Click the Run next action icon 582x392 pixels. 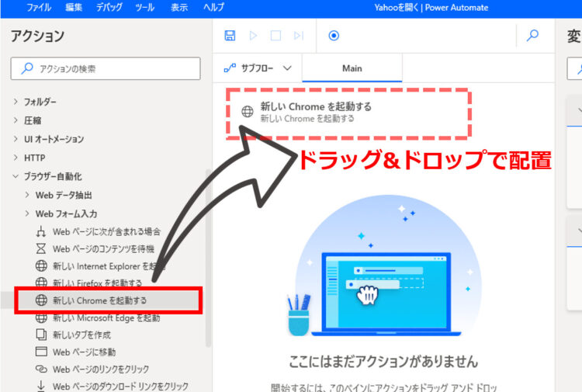pyautogui.click(x=299, y=36)
